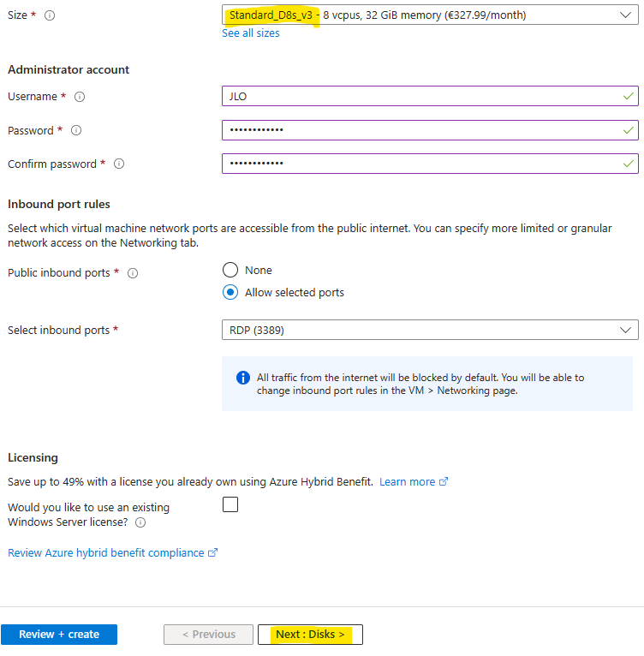Click the Public inbound ports info icon
Image resolution: width=644 pixels, height=656 pixels.
click(133, 273)
